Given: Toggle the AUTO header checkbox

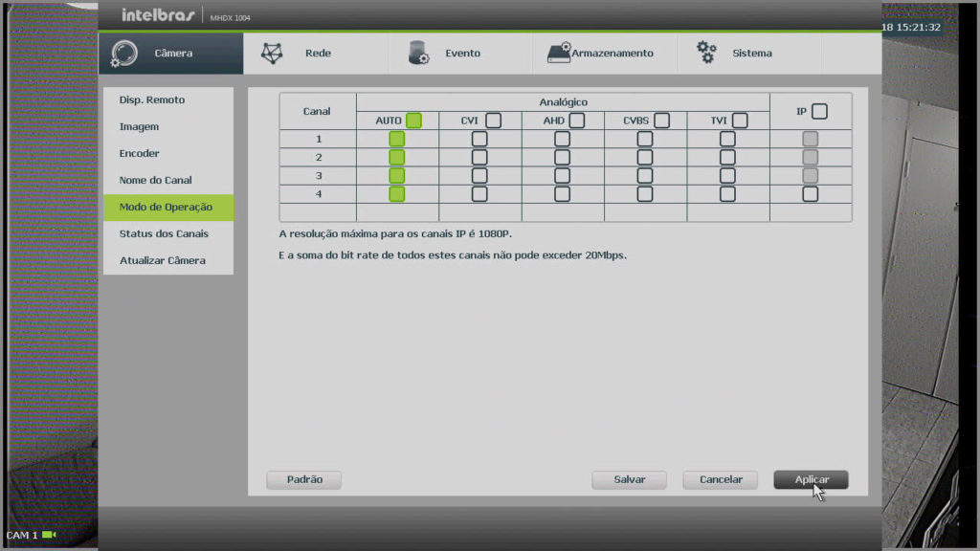Looking at the screenshot, I should tap(413, 121).
